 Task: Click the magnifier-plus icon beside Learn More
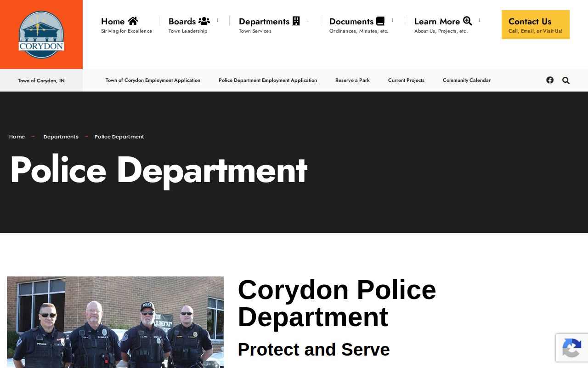pos(468,21)
